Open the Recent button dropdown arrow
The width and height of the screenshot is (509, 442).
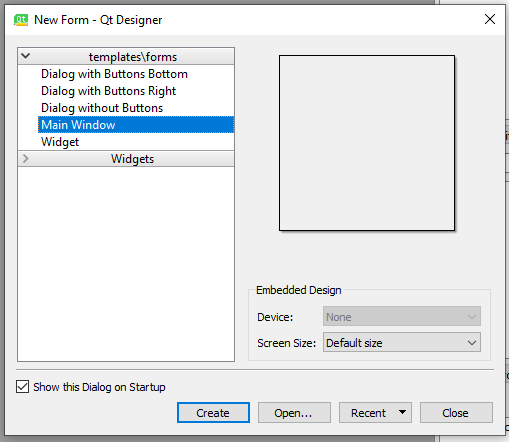pyautogui.click(x=402, y=412)
